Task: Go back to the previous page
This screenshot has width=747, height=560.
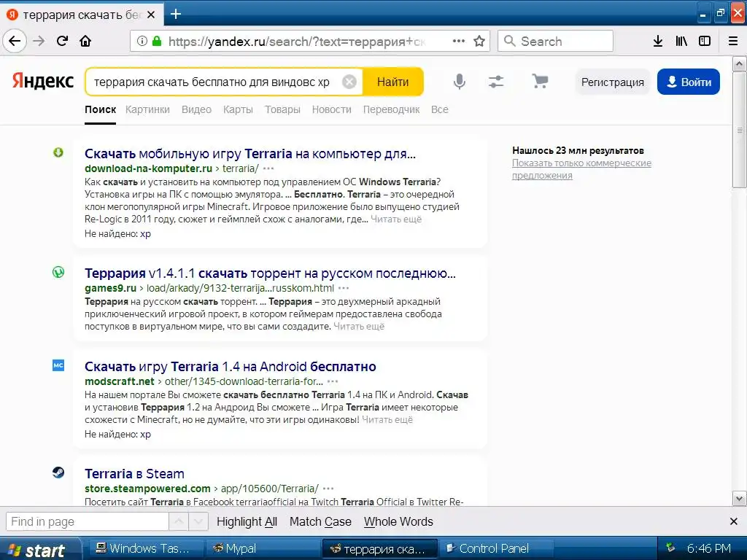Action: click(x=15, y=41)
